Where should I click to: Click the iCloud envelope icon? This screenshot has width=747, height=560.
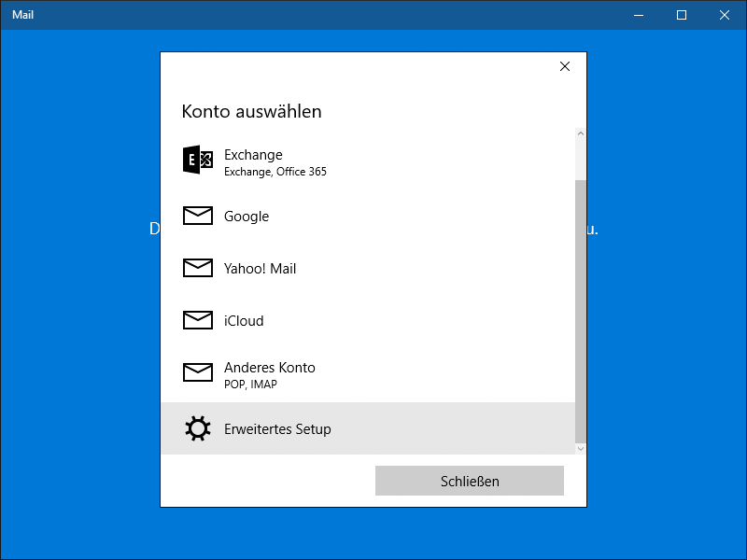tap(198, 320)
